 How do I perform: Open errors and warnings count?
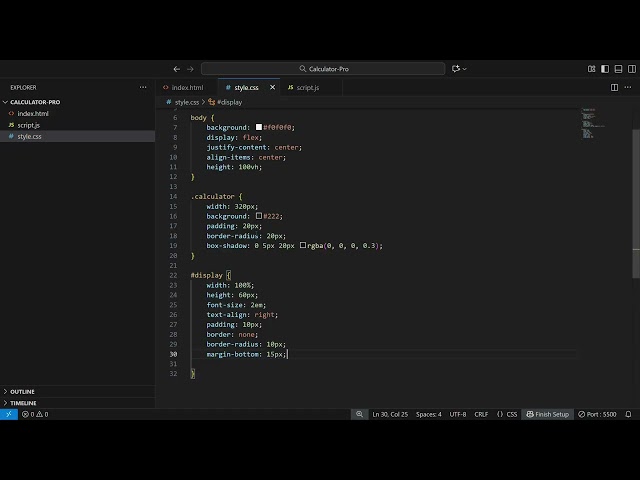click(35, 414)
